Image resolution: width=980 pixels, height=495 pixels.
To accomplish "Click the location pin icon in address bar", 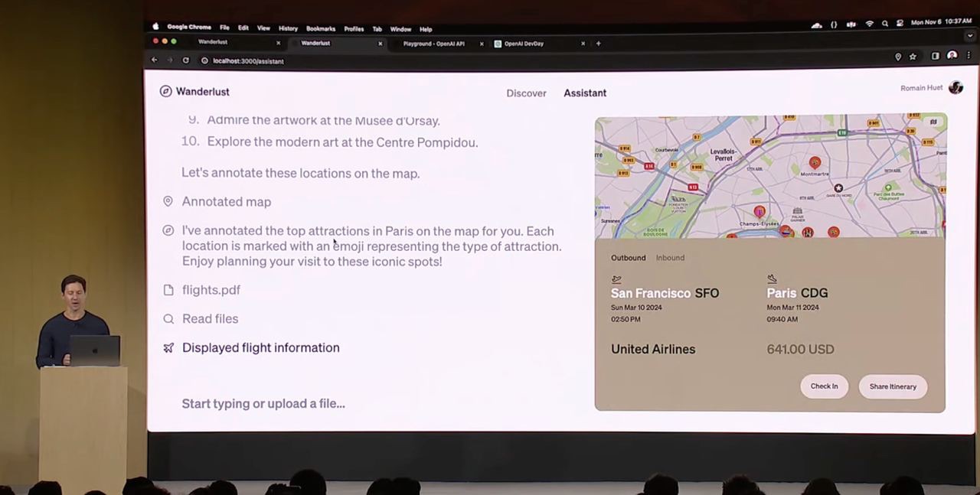I will click(898, 57).
